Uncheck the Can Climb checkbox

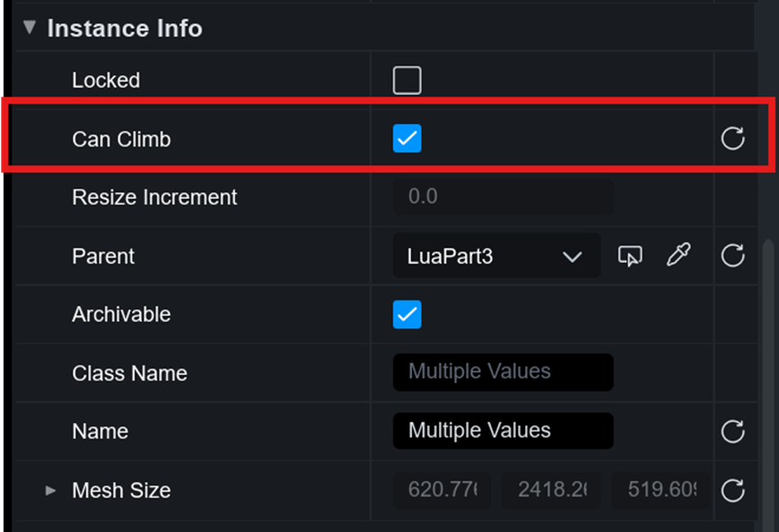point(407,139)
